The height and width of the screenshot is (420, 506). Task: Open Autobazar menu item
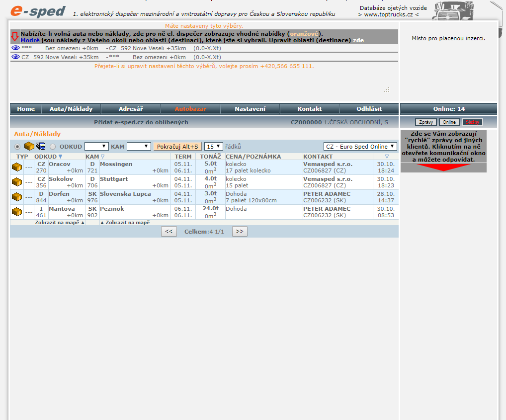[190, 109]
